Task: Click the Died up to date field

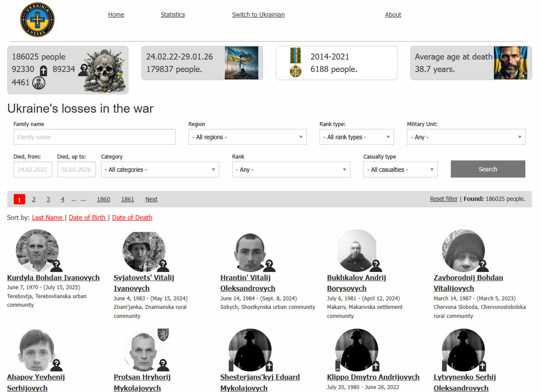Action: [x=77, y=170]
